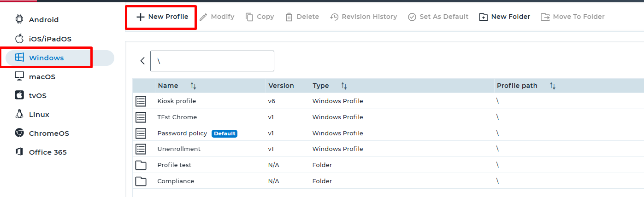This screenshot has width=644, height=197.
Task: Open the ChromeOS platform section
Action: coord(48,133)
